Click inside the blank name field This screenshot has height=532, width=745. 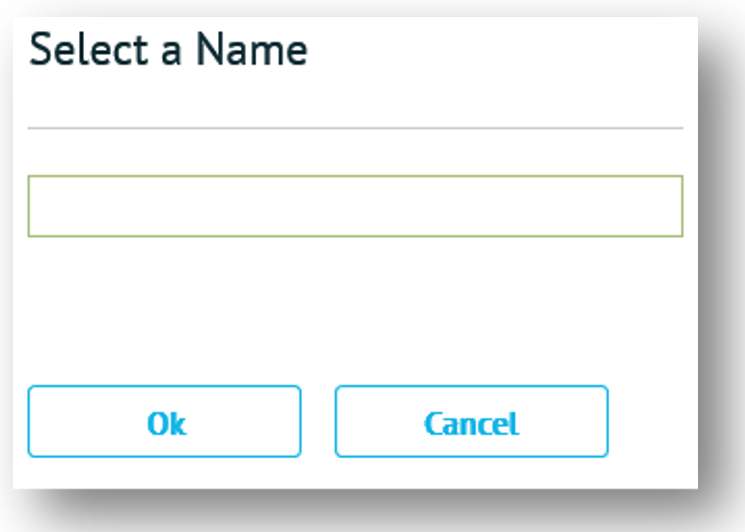pos(355,207)
